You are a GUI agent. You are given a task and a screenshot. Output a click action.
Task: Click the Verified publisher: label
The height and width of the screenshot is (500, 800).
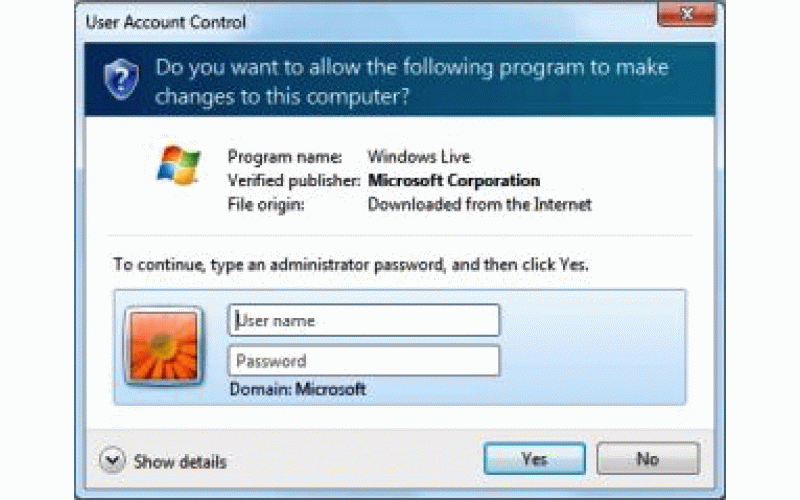click(x=294, y=181)
